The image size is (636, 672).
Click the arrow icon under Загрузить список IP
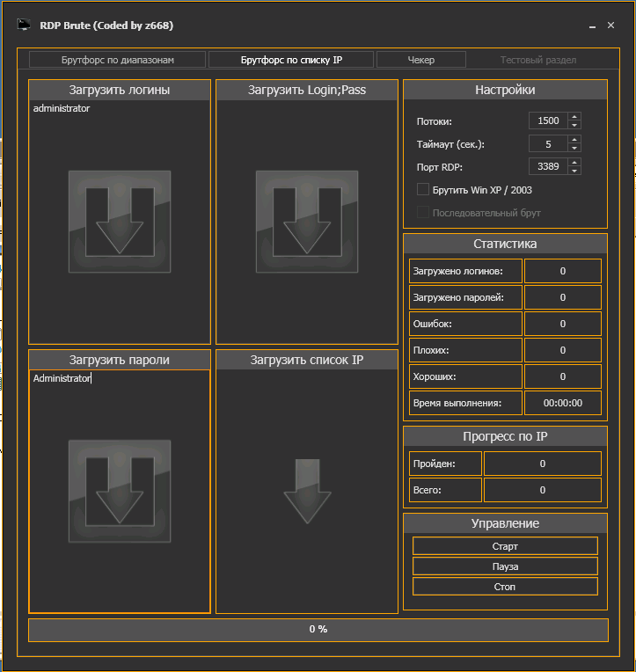(307, 492)
